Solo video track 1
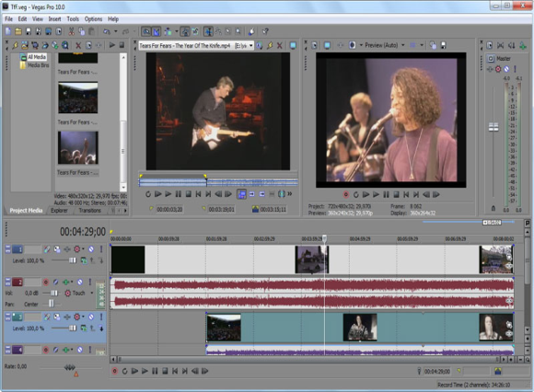534x392 pixels. (x=101, y=249)
